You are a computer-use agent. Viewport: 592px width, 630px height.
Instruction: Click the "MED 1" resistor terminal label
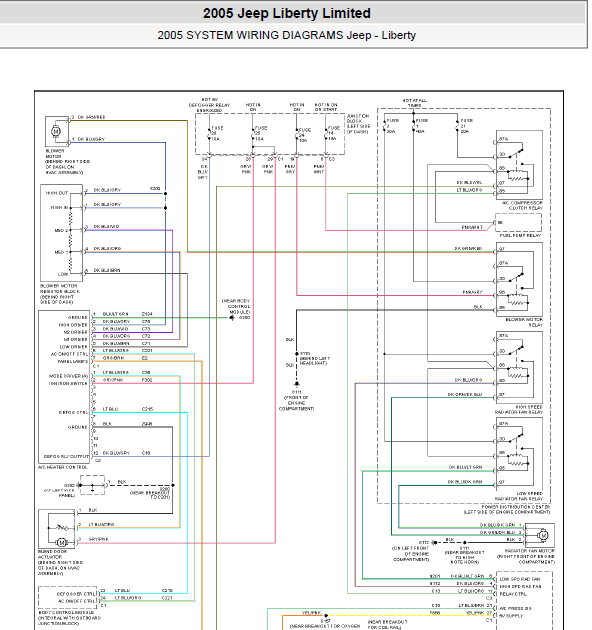61,252
